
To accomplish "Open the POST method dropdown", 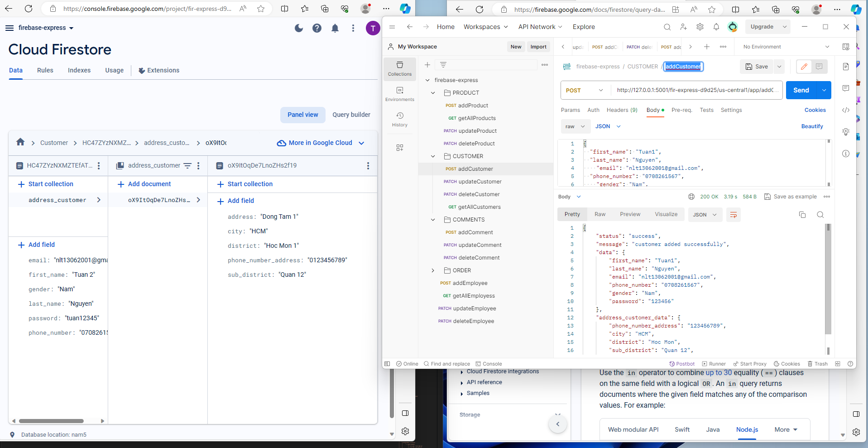I will [x=584, y=90].
